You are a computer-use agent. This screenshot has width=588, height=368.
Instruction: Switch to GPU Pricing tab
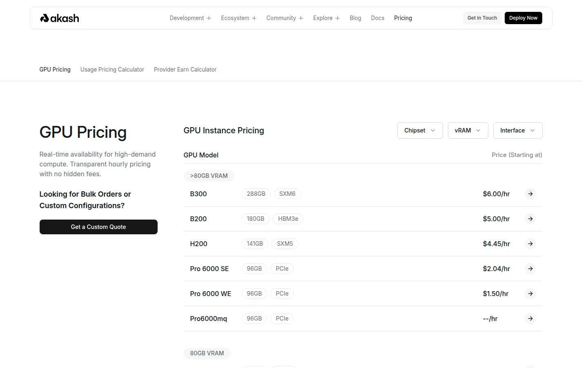point(55,70)
